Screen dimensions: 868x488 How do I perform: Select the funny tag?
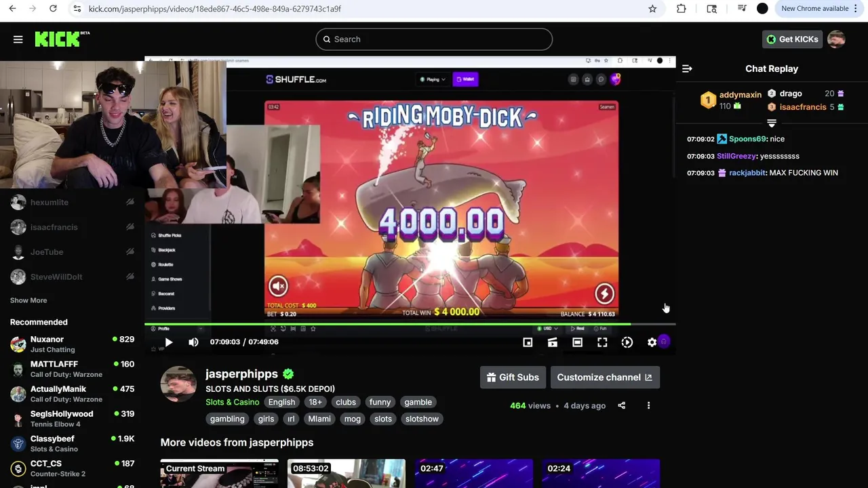pos(380,402)
